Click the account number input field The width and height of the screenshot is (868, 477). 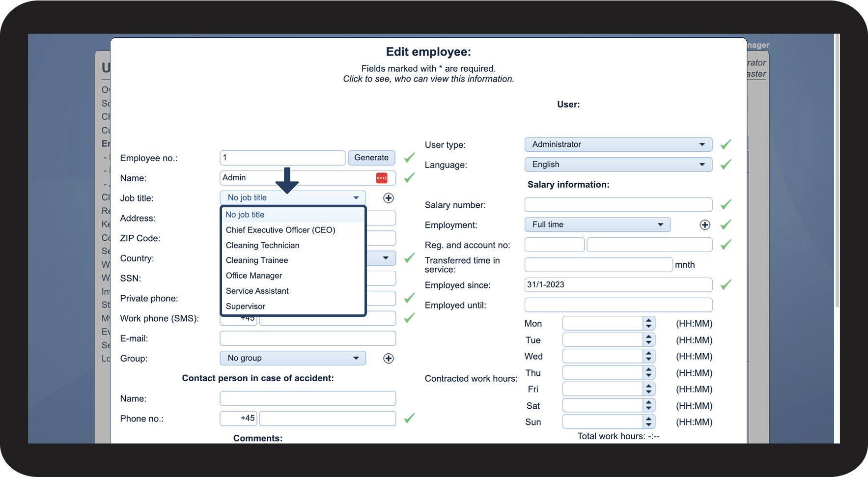649,245
